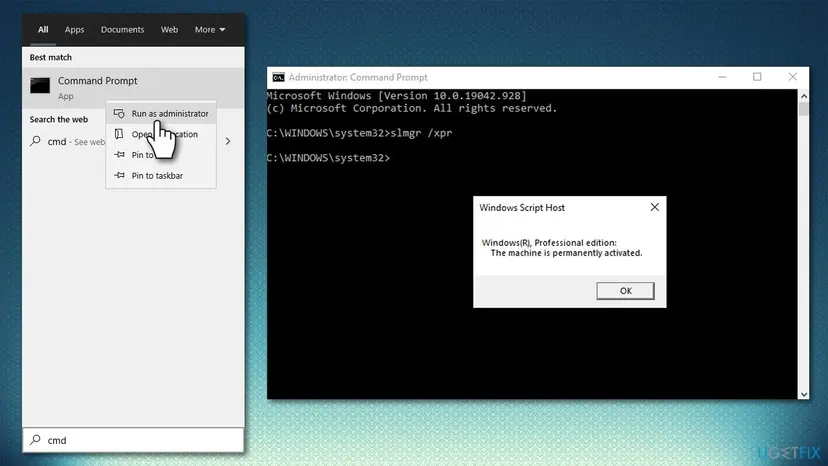Click 'Administrator: Command Prompt' window title text

pos(357,77)
